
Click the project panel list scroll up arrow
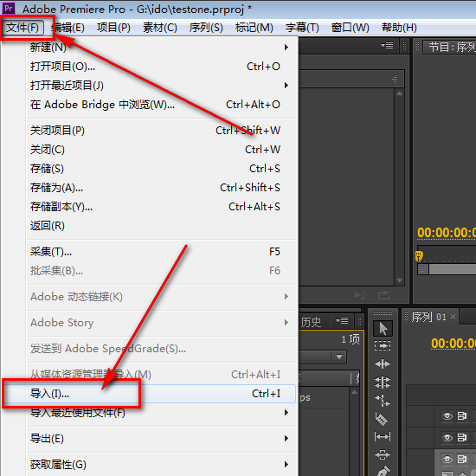click(x=354, y=392)
